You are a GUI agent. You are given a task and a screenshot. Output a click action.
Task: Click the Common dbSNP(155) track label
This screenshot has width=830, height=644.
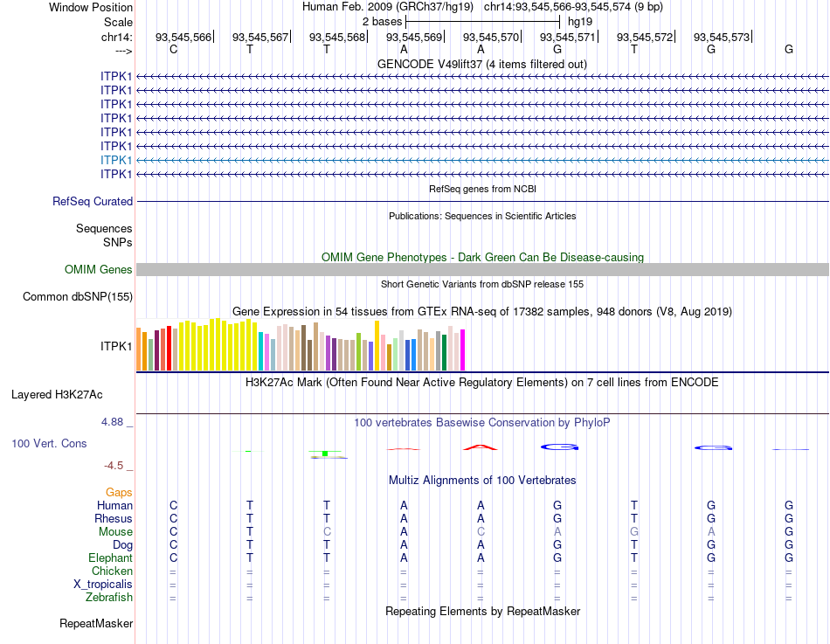pos(78,296)
